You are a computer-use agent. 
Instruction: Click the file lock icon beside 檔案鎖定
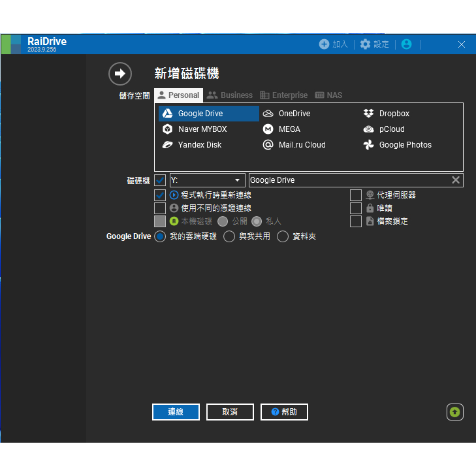point(370,221)
